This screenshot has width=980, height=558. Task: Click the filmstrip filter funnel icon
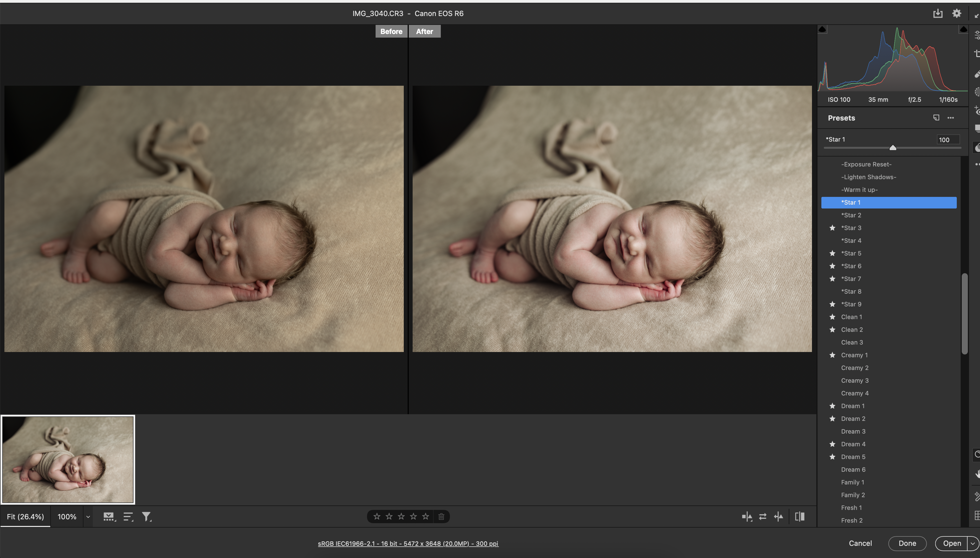pos(146,517)
